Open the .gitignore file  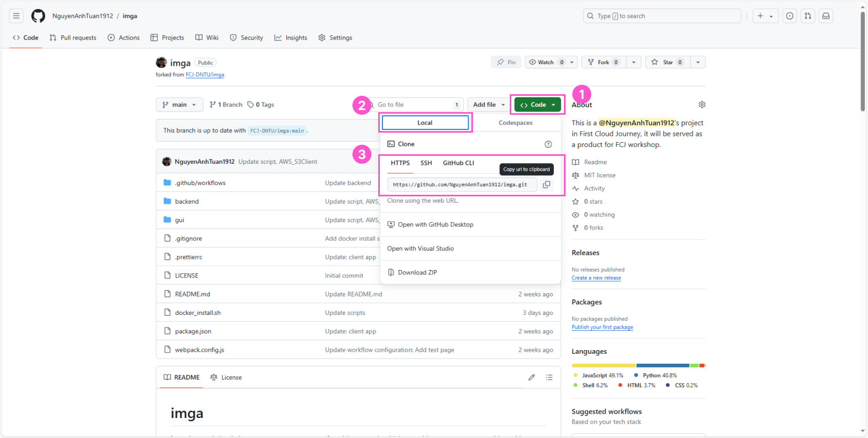[x=188, y=238]
